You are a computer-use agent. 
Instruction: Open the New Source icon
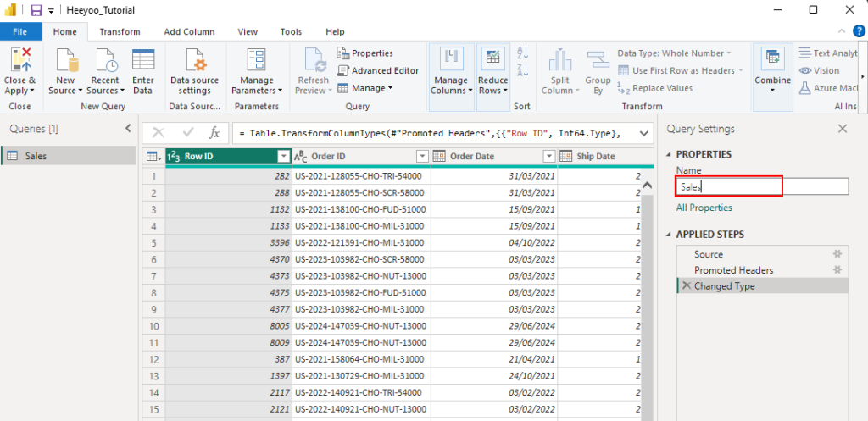65,60
